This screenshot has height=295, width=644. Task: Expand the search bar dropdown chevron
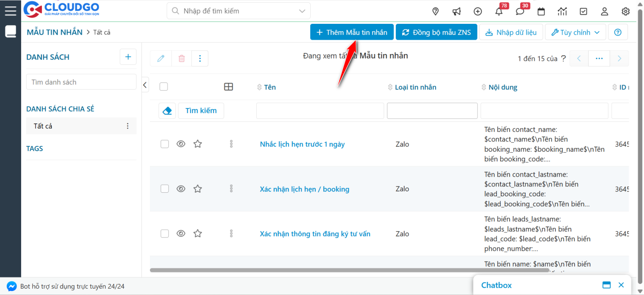coord(301,10)
